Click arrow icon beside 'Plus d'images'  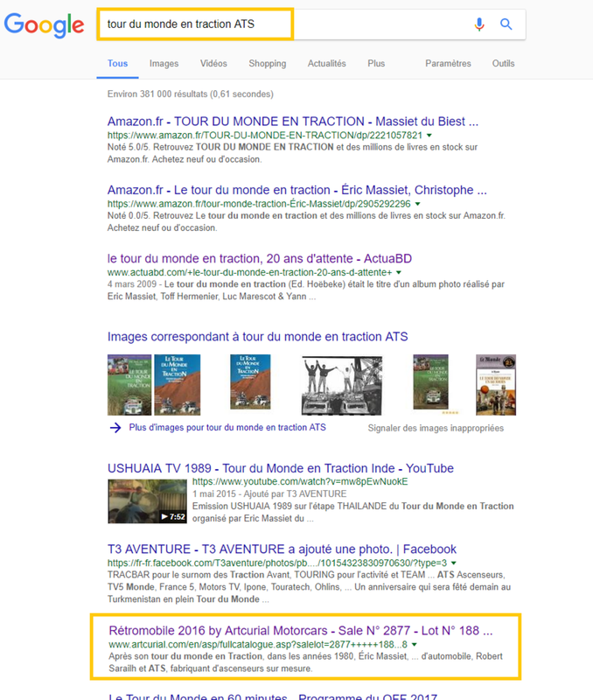tap(115, 428)
